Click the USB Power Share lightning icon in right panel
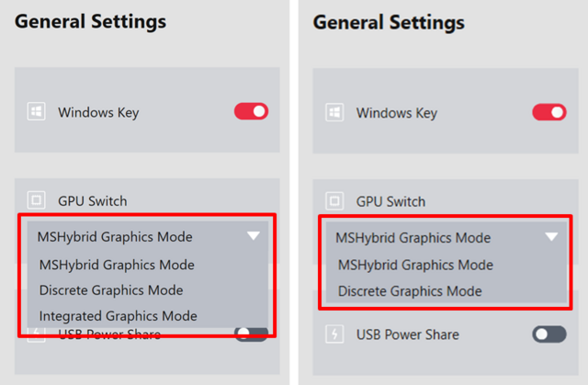The width and height of the screenshot is (588, 385). pos(334,334)
